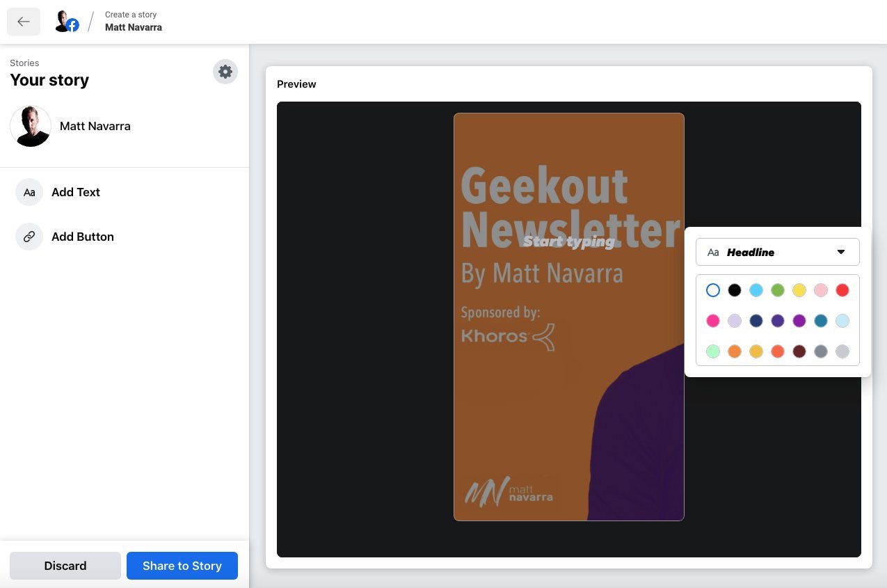The image size is (887, 588).
Task: Click the Add Button label
Action: (83, 237)
